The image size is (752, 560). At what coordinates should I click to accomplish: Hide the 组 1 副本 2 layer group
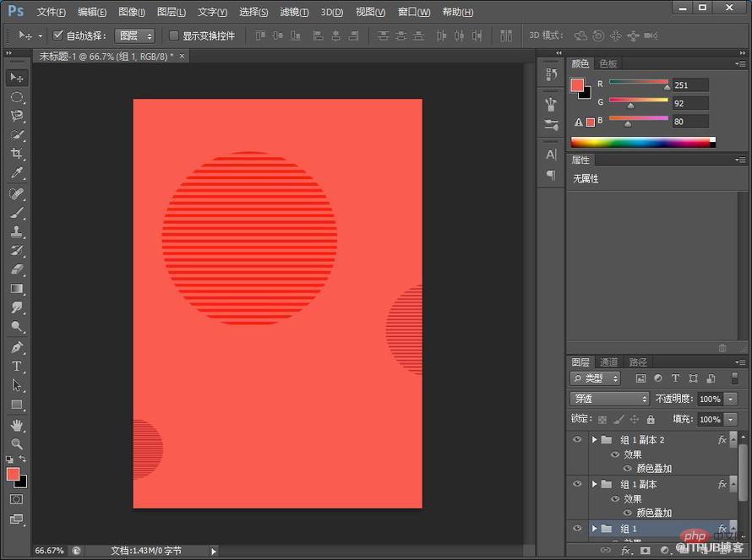(x=577, y=439)
